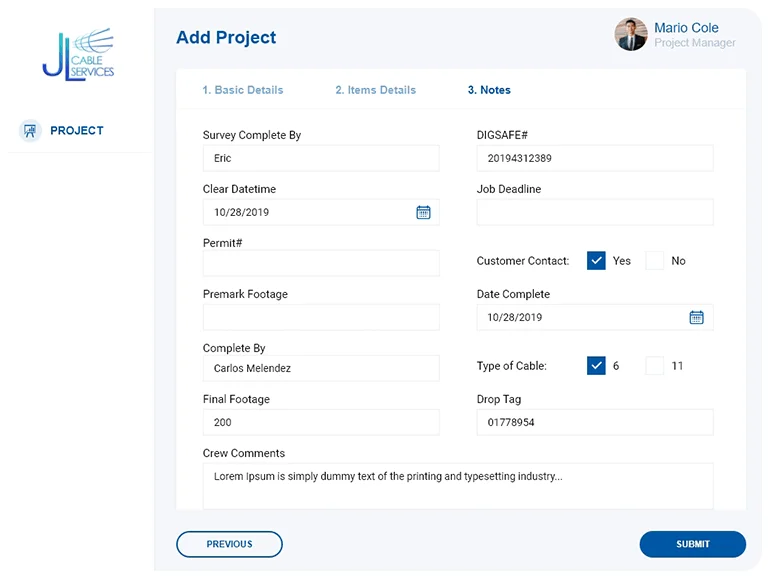Click the empty Job Deadline field
The height and width of the screenshot is (579, 770).
pyautogui.click(x=594, y=212)
